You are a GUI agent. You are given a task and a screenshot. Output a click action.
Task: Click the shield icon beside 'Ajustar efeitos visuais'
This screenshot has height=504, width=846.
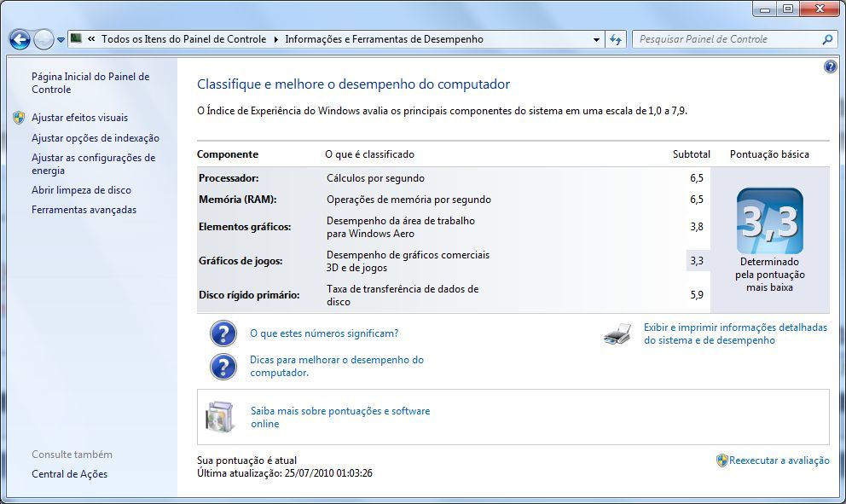point(19,118)
